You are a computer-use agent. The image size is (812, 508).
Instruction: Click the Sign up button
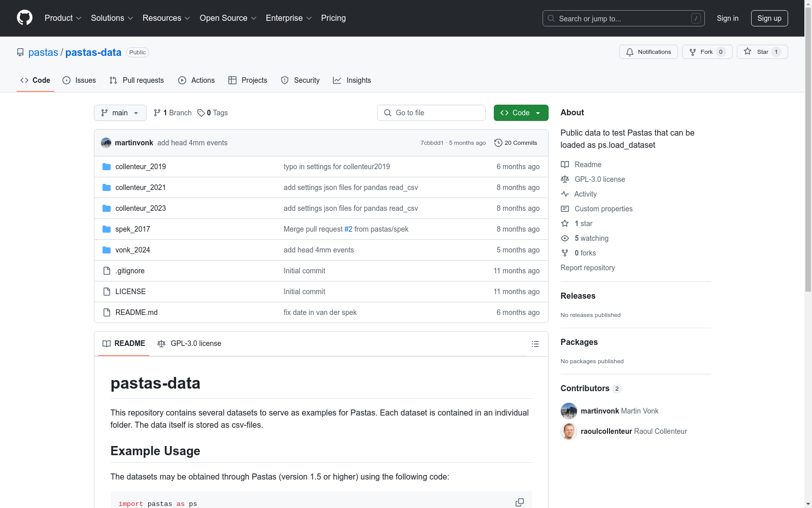point(769,18)
